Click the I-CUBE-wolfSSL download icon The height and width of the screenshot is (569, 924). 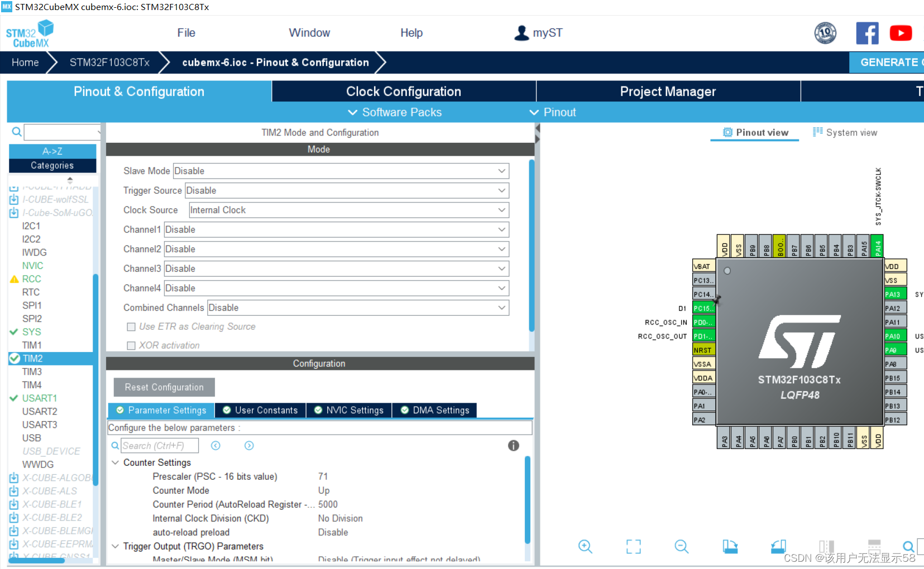[x=14, y=199]
